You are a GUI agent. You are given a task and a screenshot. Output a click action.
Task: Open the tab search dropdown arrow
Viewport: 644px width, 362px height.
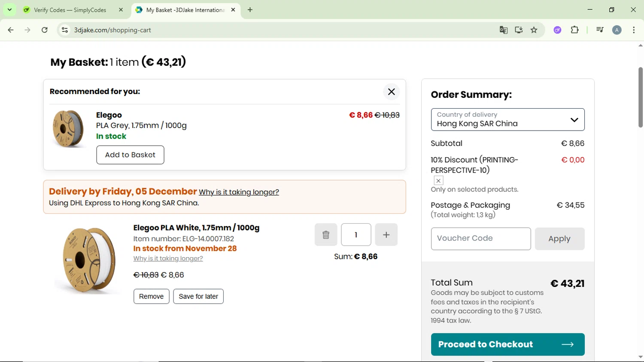point(9,9)
